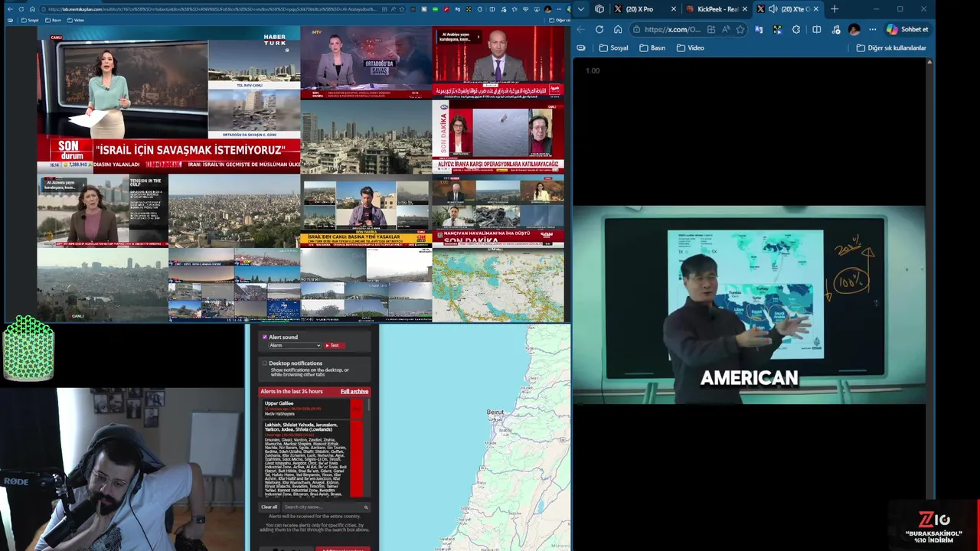Click translate extension icon in right browser
The height and width of the screenshot is (551, 980).
tap(759, 29)
